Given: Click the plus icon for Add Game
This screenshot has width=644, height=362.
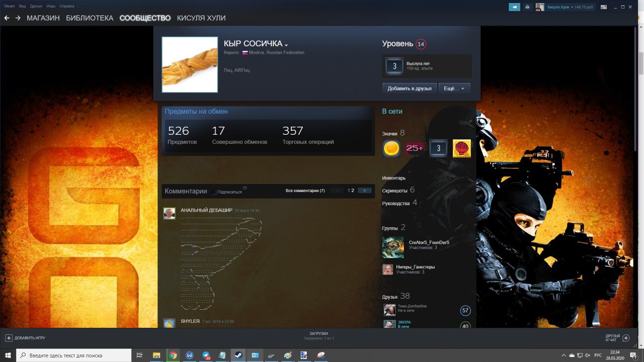Looking at the screenshot, I should pos(9,338).
